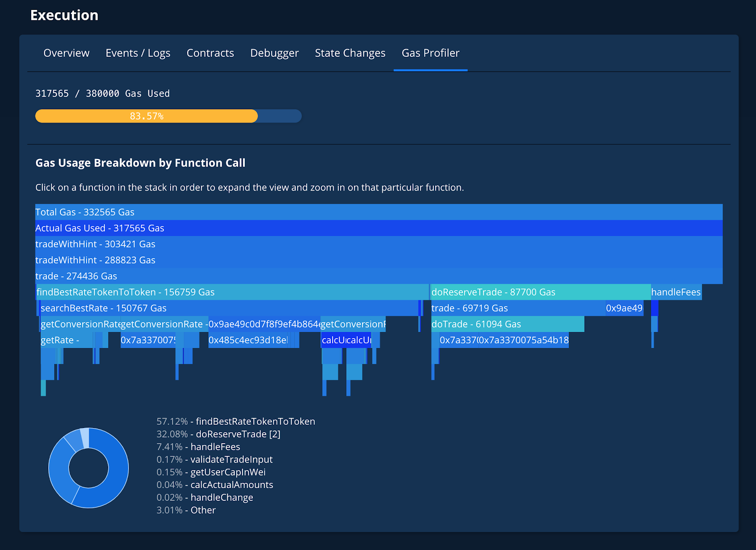Screen dimensions: 756x550
Task: Click the 317565 / 380000 Gas Used text
Action: 103,94
